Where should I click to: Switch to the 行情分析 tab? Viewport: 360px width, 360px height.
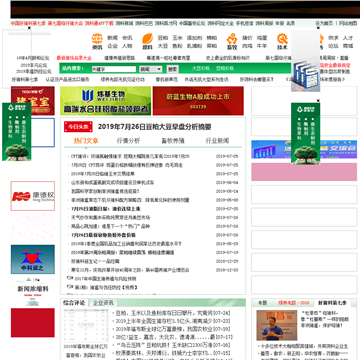coord(128,141)
